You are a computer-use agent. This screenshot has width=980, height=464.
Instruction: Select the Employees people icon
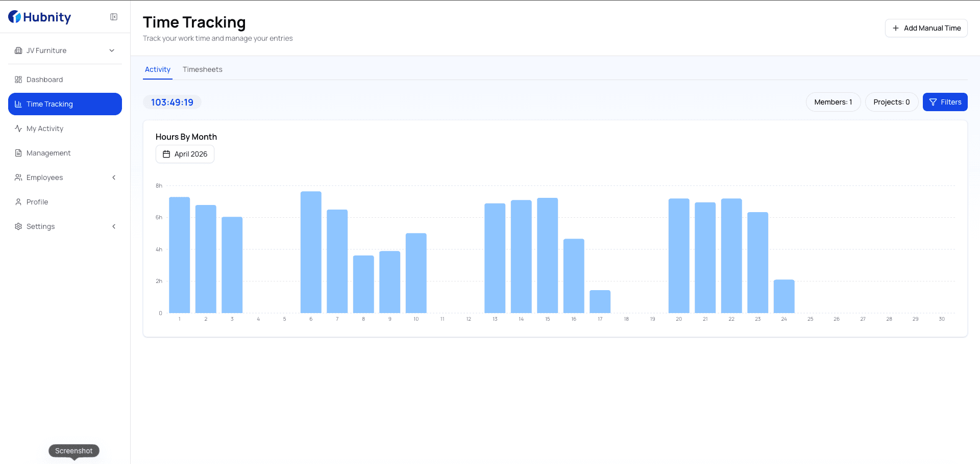pos(18,177)
